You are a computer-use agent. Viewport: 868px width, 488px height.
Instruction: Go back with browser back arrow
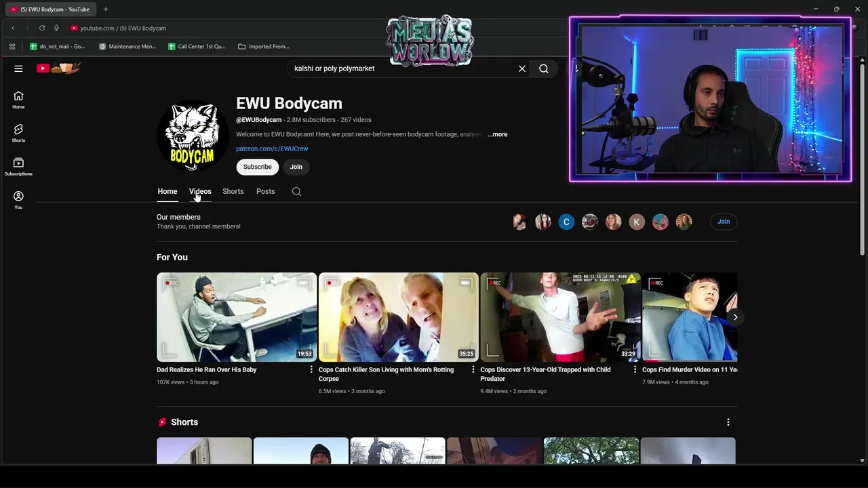pos(13,28)
